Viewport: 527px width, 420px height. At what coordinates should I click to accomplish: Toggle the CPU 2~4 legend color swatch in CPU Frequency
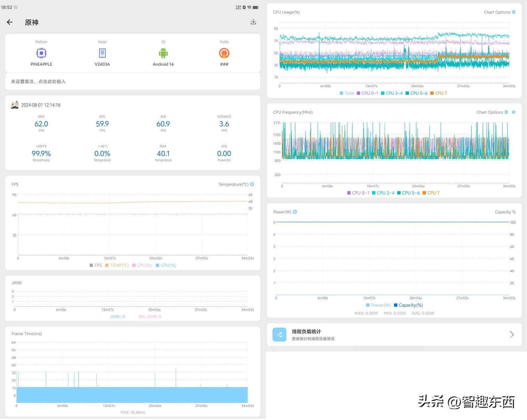(374, 193)
